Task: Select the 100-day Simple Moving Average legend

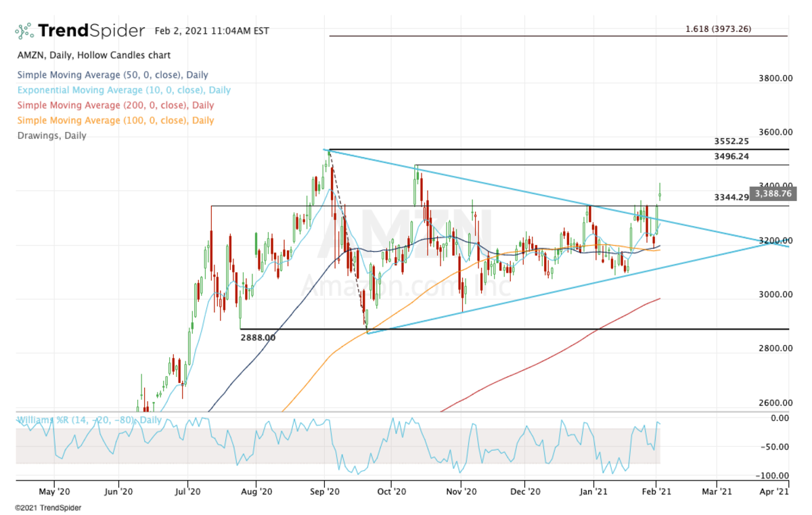Action: coord(114,120)
